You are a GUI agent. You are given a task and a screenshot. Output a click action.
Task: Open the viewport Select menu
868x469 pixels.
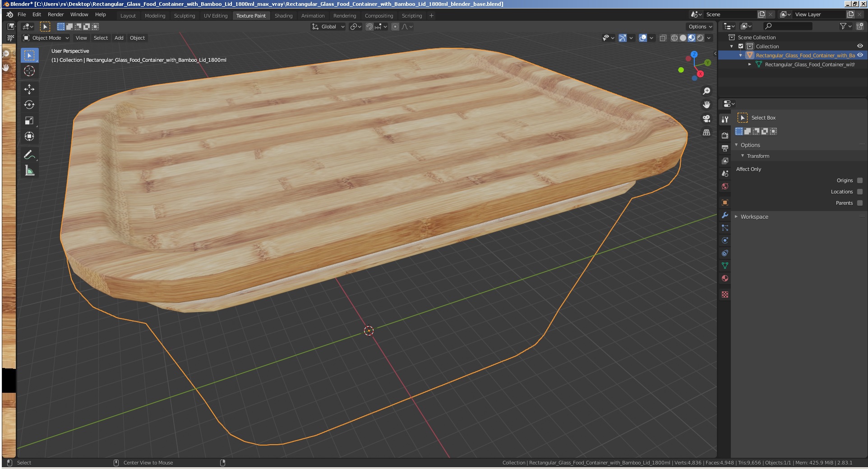[101, 38]
